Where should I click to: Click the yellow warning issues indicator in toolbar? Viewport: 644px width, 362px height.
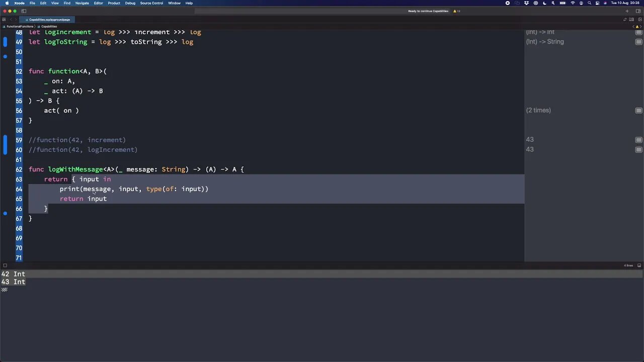456,11
